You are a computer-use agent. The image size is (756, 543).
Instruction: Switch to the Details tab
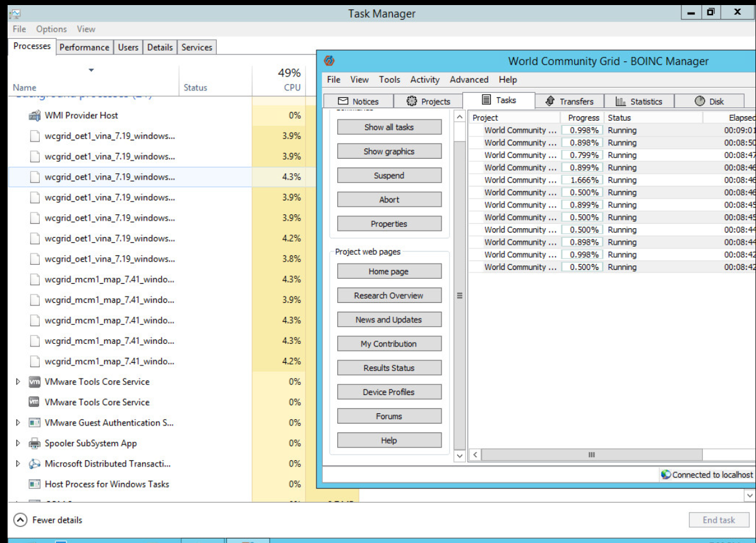[160, 47]
